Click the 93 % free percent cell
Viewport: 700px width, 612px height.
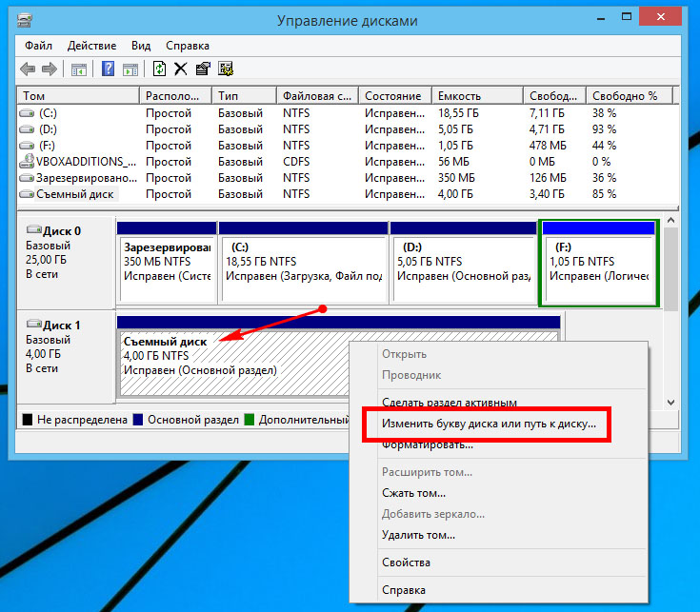point(604,129)
